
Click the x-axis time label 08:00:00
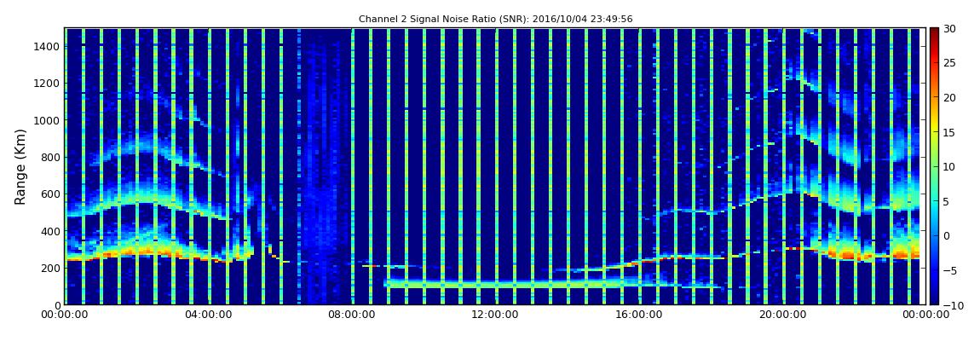(350, 315)
